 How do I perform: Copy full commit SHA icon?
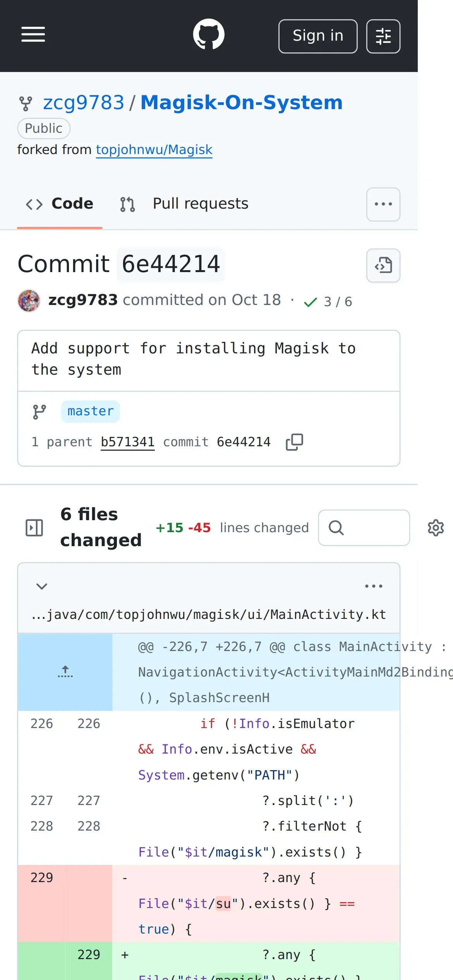294,442
